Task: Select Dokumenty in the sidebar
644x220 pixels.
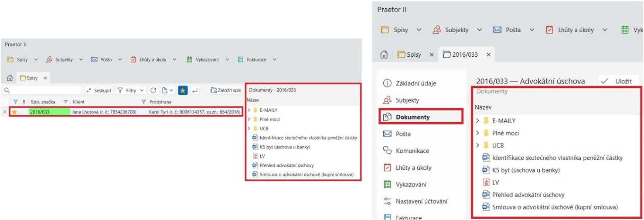Action: pyautogui.click(x=412, y=117)
